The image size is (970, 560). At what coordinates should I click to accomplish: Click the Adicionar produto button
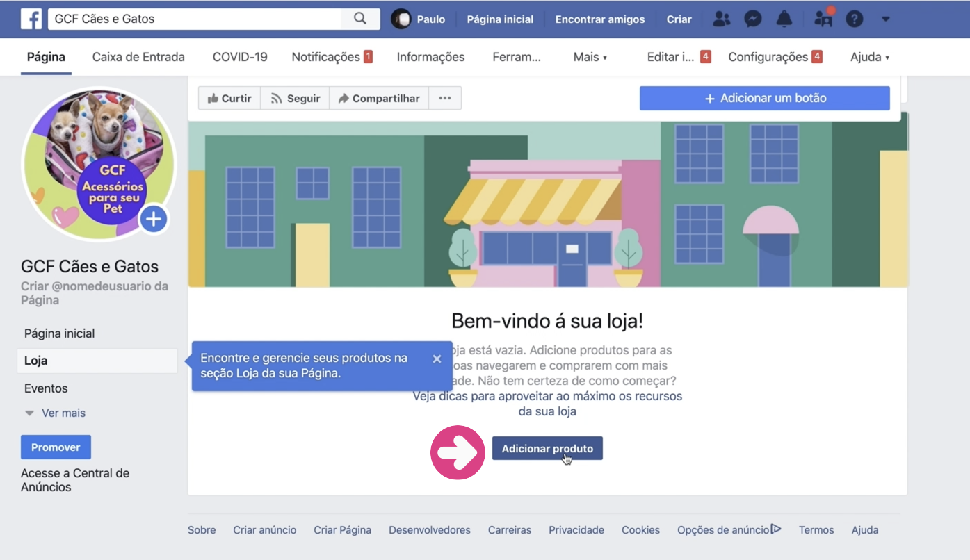pyautogui.click(x=547, y=448)
